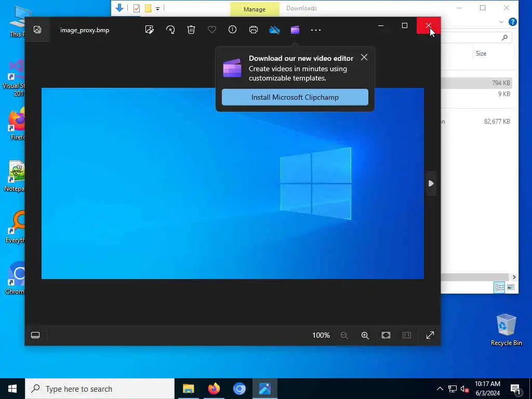The image size is (532, 399).
Task: Click the scrollbar right arrow in Explorer
Action: 514,277
